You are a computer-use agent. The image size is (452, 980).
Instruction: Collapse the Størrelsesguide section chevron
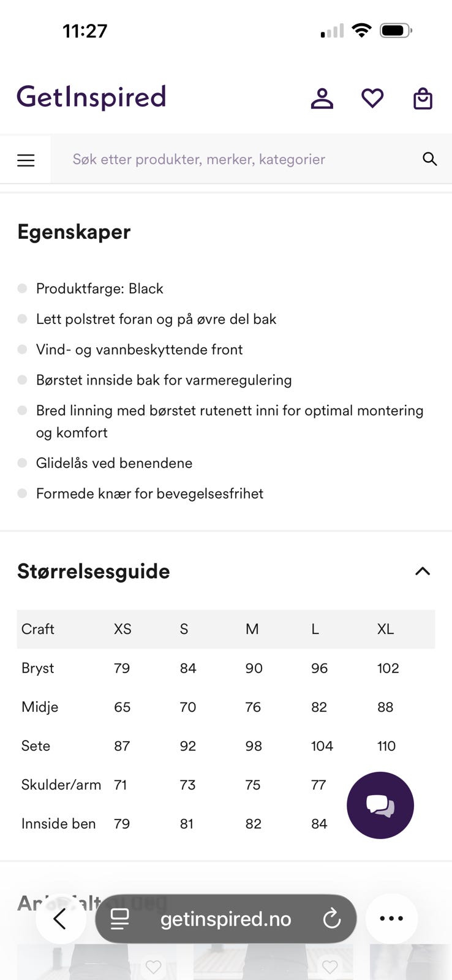point(423,571)
